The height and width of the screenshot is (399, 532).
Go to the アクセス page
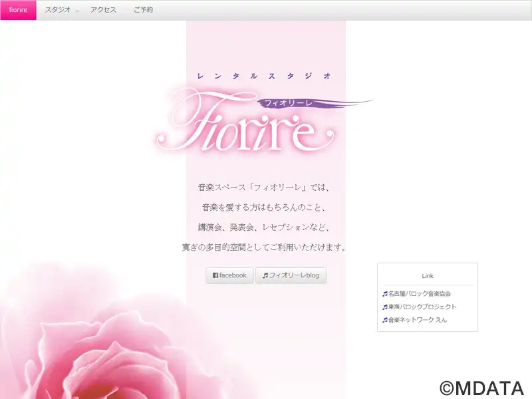pos(103,10)
